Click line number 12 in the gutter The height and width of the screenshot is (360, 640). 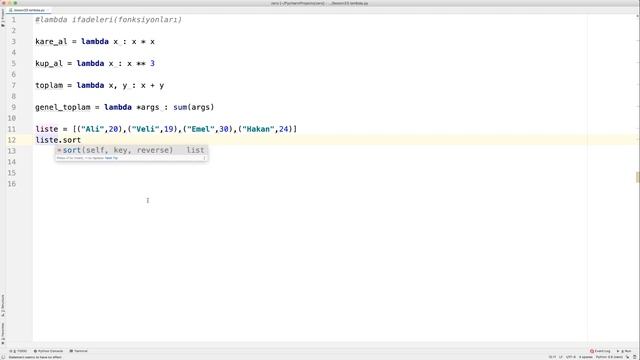11,140
